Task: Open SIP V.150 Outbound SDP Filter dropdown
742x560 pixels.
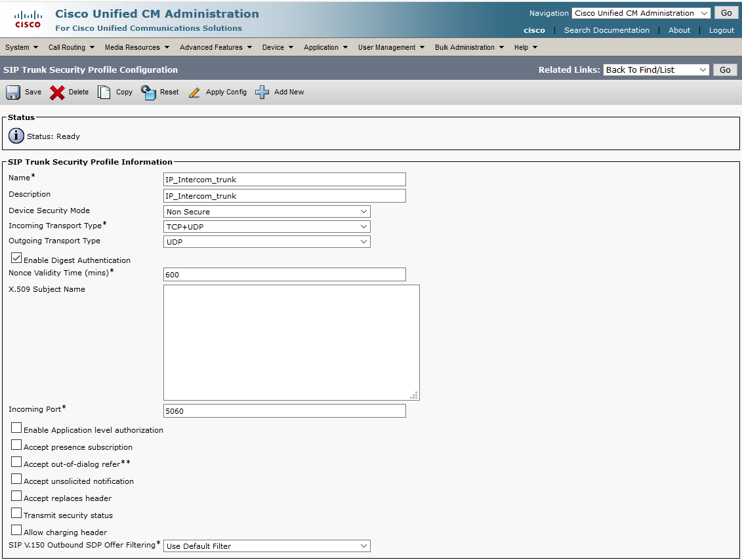Action: [x=266, y=546]
